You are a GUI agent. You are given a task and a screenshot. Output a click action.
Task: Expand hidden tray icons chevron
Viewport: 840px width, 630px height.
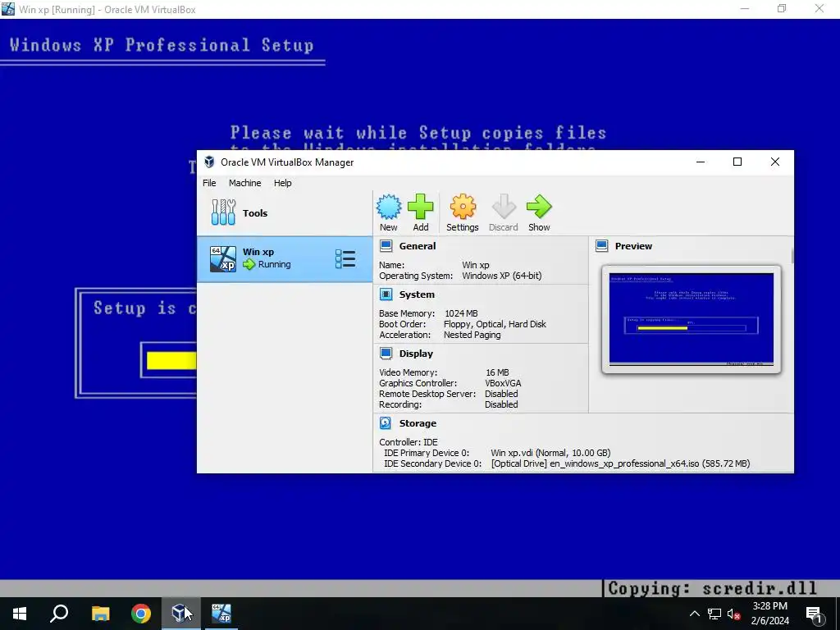pyautogui.click(x=694, y=614)
